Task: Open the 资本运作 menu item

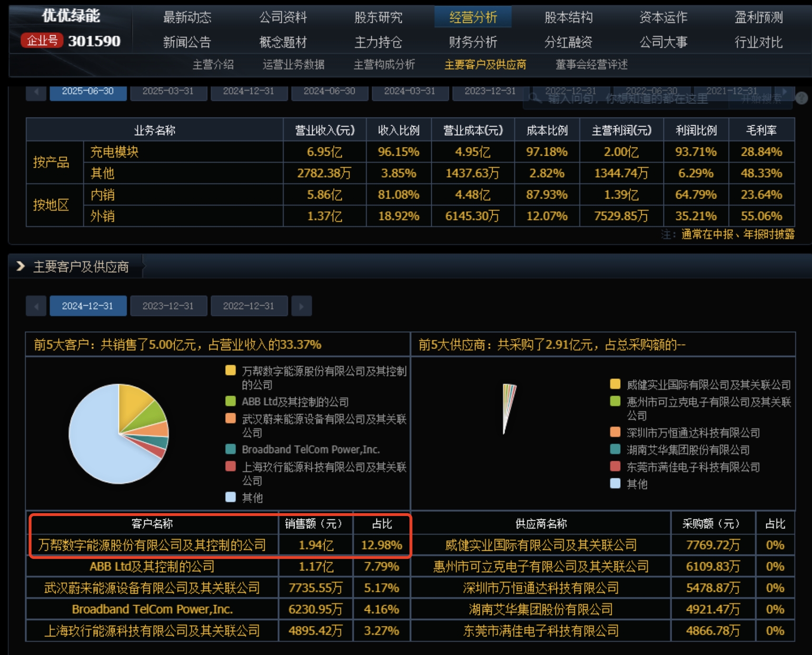Action: click(x=663, y=18)
